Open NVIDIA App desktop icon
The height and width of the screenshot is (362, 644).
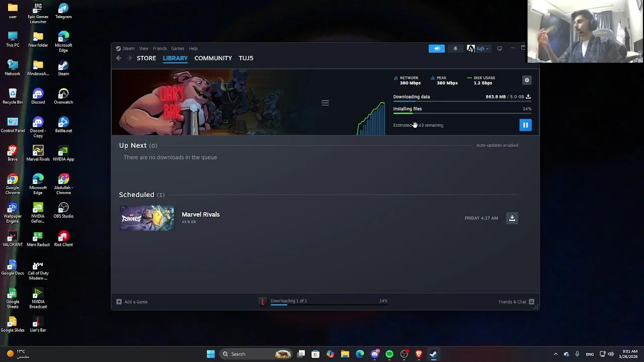click(63, 153)
